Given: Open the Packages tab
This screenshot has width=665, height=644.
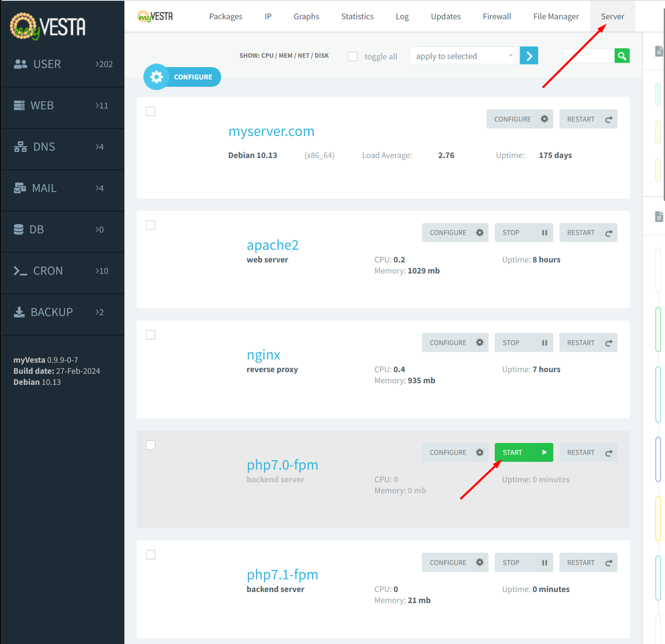Looking at the screenshot, I should [226, 16].
